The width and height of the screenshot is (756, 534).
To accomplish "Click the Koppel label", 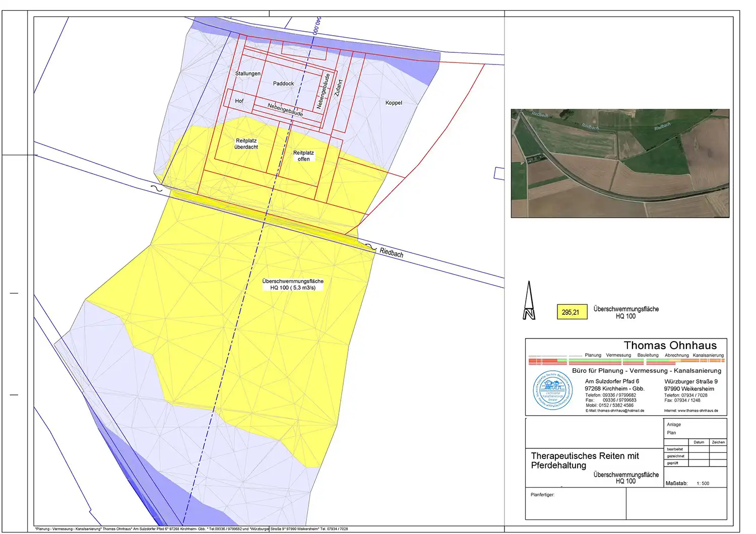I will point(394,103).
